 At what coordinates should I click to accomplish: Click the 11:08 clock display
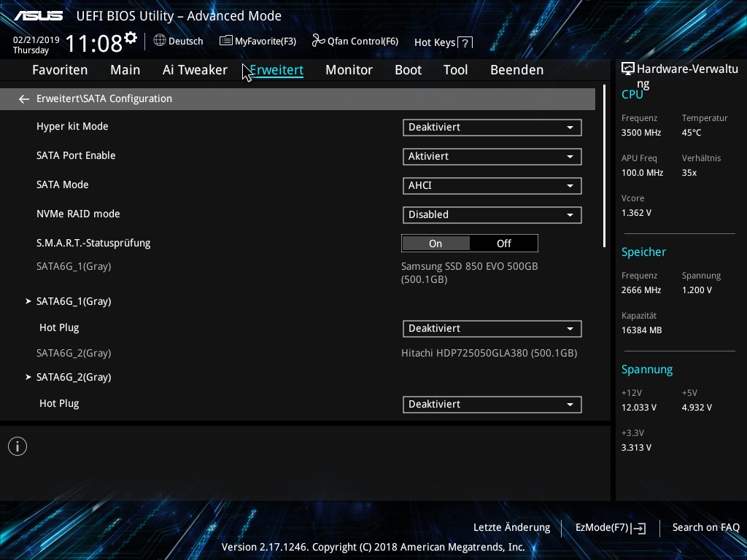94,44
